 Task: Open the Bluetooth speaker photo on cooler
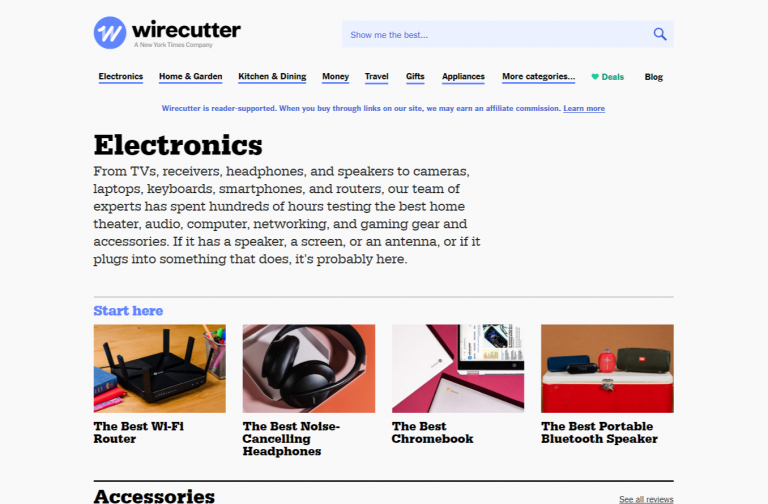click(607, 368)
